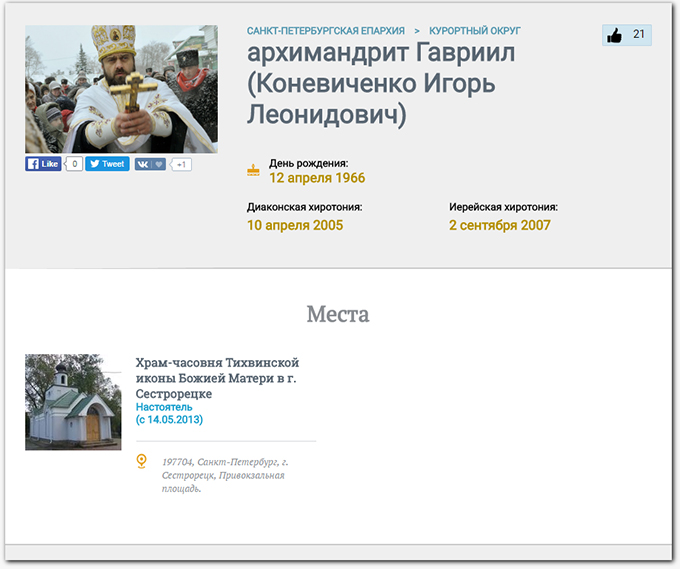The image size is (680, 569).
Task: Click the VK heart share button
Action: (x=150, y=164)
